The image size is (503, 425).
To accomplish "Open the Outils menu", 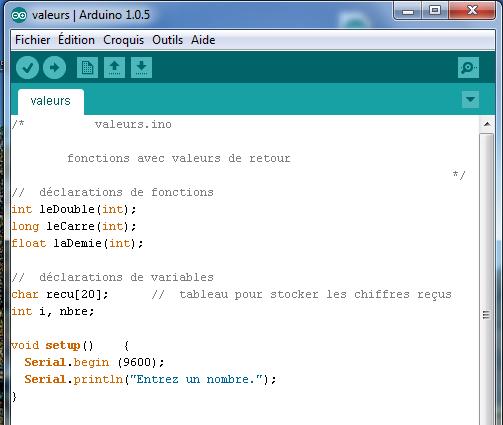I will (x=167, y=40).
